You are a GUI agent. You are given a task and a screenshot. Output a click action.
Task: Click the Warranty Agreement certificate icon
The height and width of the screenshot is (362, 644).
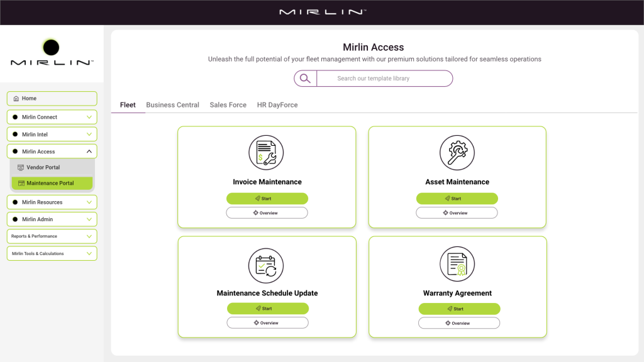457,265
